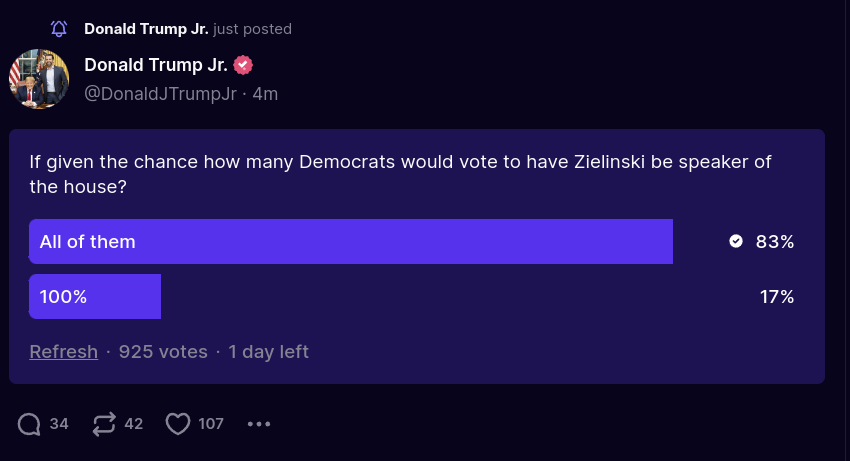
Task: Open the reply comment icon
Action: tap(29, 424)
